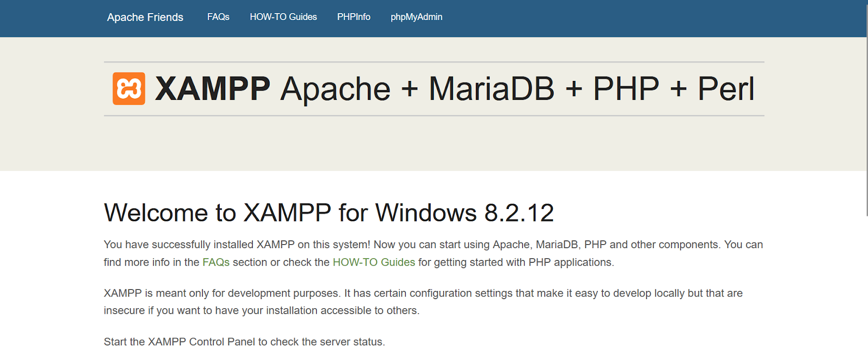Image resolution: width=868 pixels, height=355 pixels.
Task: Click the orange XAMPP logo icon
Action: pos(129,88)
